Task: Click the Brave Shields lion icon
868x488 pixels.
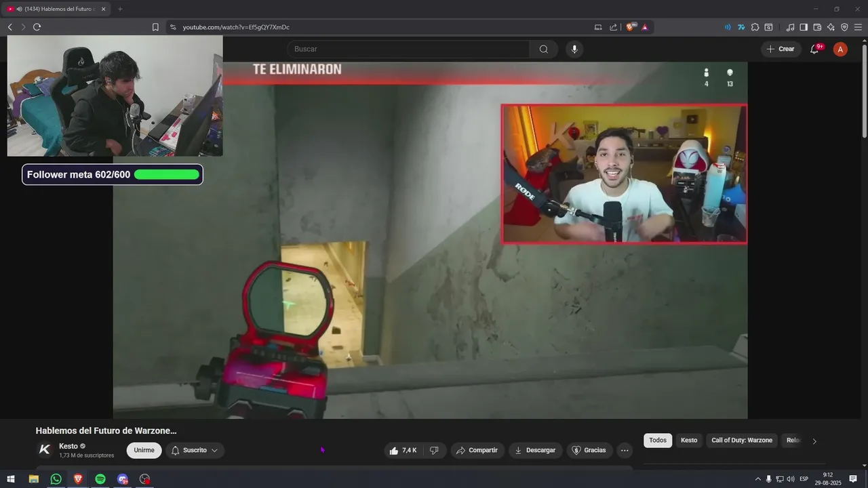Action: coord(631,27)
